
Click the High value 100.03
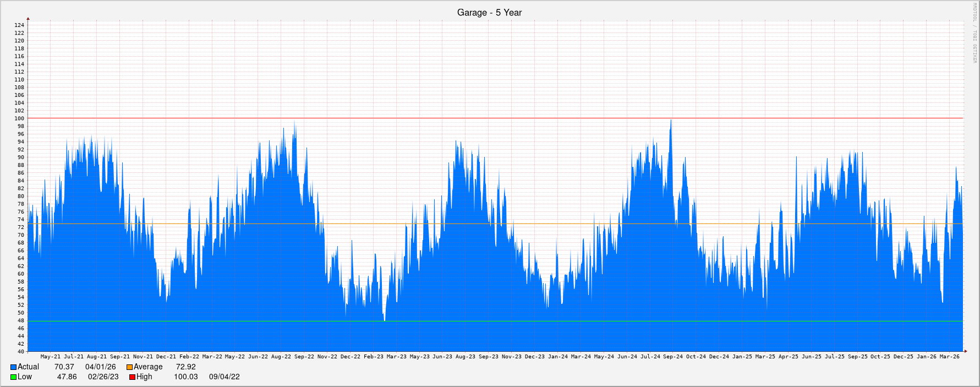point(185,377)
